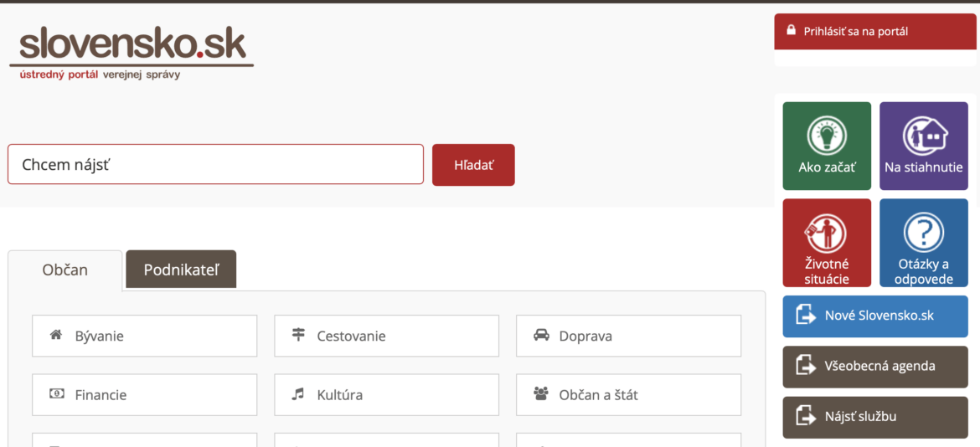980x447 pixels.
Task: Click the banknote icon next to Financie
Action: pos(56,394)
